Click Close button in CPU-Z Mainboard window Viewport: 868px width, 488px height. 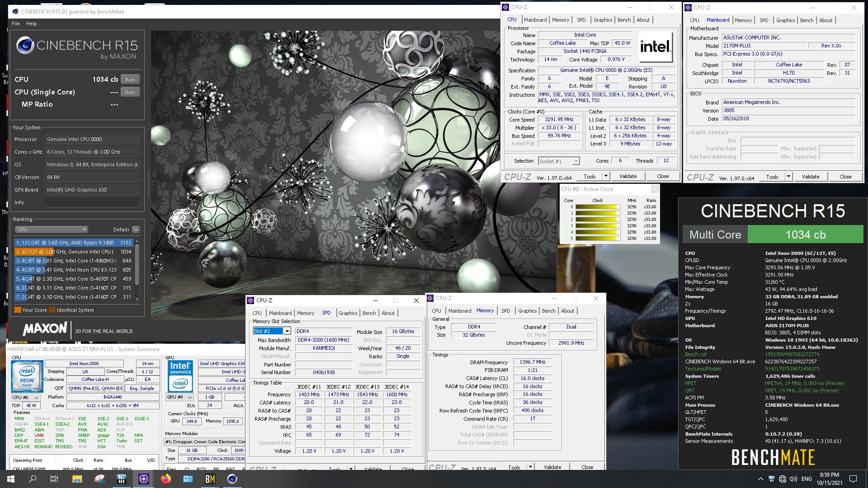point(845,177)
